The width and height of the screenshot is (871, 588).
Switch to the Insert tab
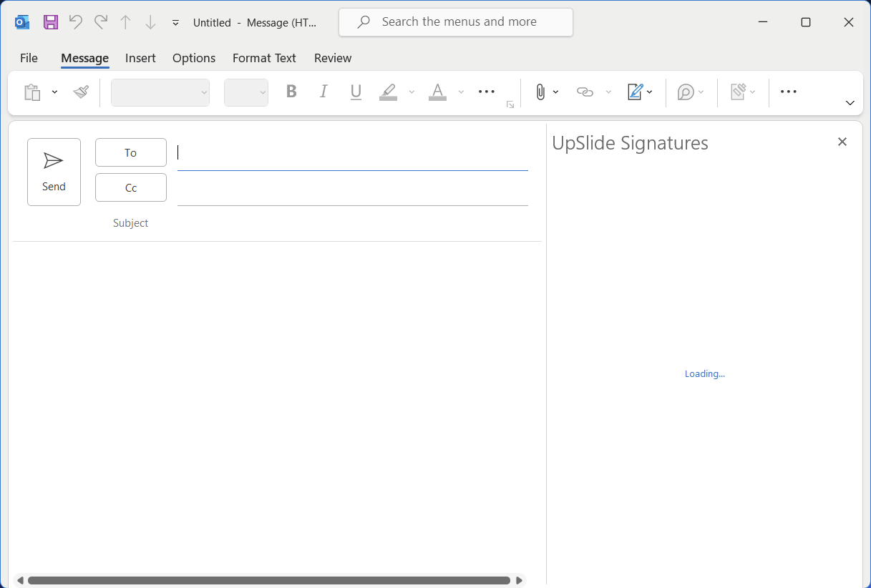click(140, 58)
